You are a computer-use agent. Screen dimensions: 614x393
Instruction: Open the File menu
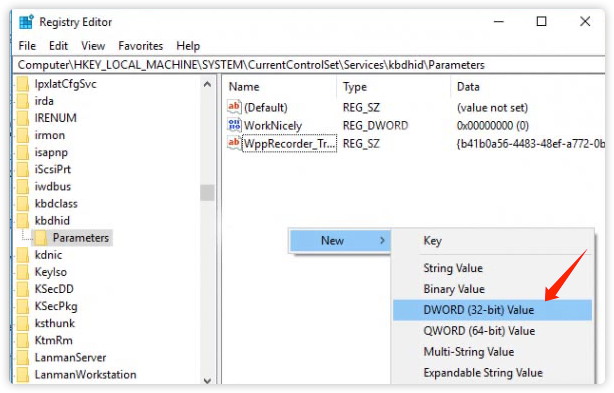coord(27,46)
